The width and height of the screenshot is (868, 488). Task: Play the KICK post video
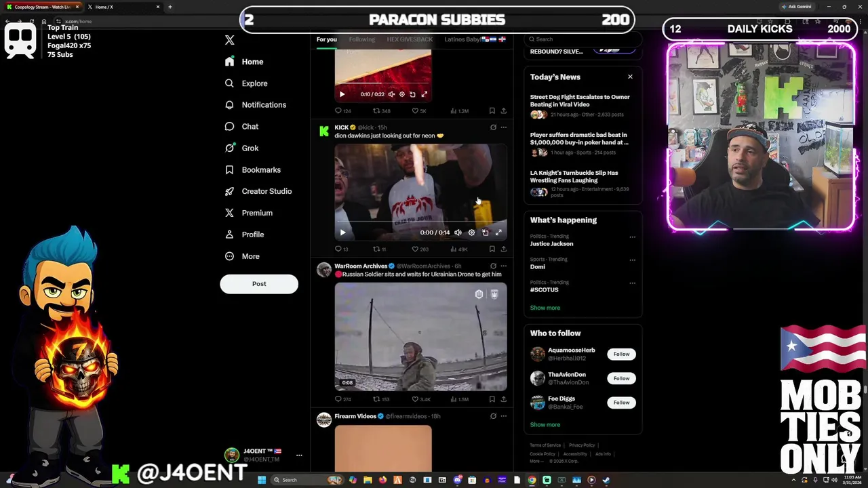pos(342,232)
